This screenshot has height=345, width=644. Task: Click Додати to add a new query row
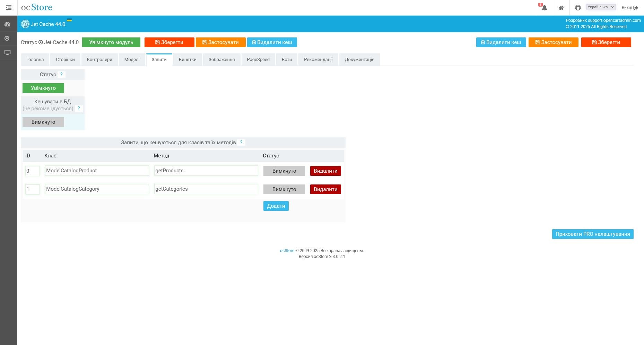[x=276, y=206]
